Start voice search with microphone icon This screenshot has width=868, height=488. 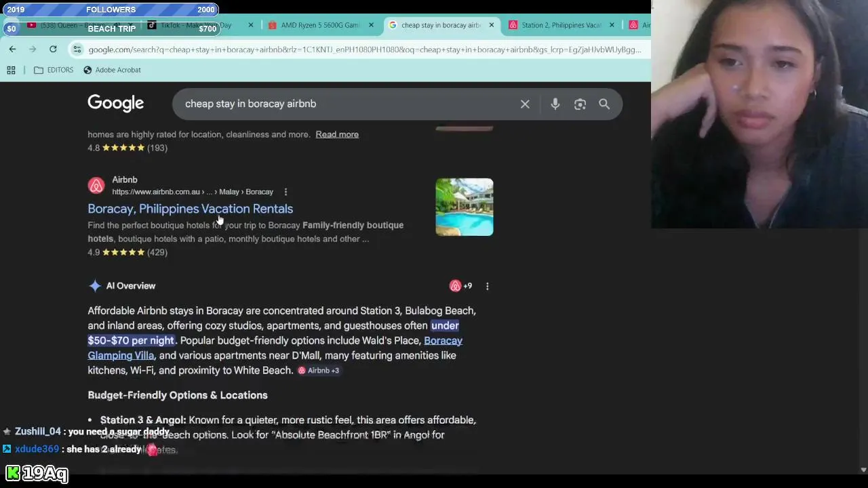tap(555, 104)
